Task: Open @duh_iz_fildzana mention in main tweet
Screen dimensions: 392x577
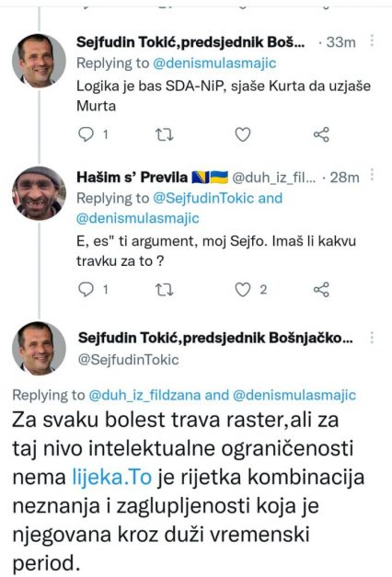Action: point(144,395)
